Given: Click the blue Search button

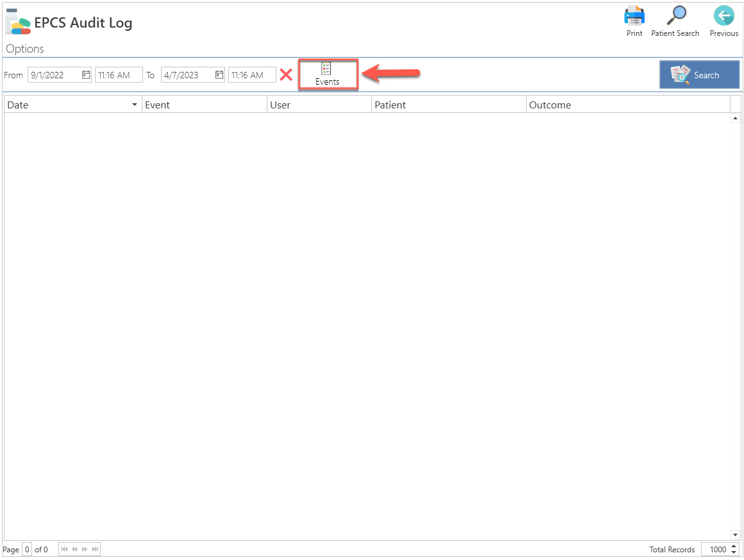Looking at the screenshot, I should point(699,74).
